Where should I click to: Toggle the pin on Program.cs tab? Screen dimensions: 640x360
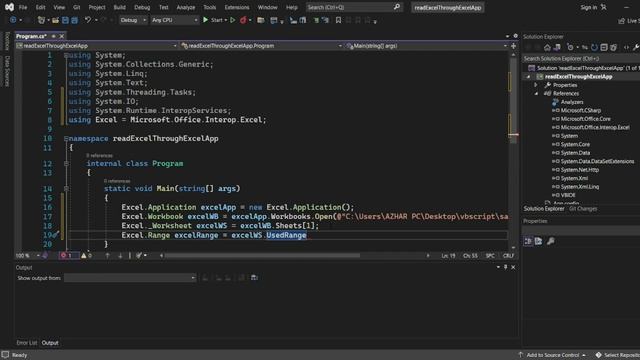tap(53, 36)
